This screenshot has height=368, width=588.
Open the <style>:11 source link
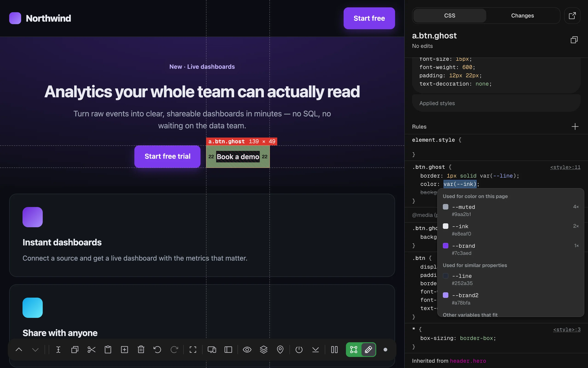565,167
